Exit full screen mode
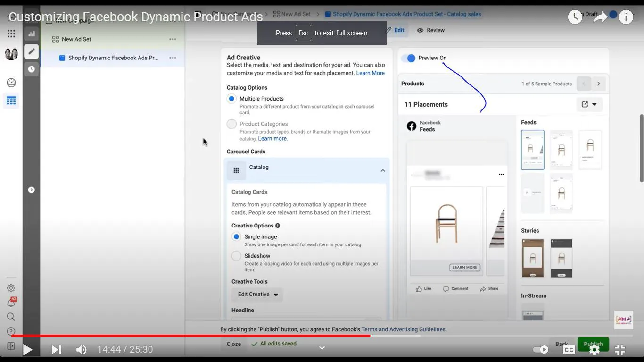The image size is (644, 362). (620, 350)
